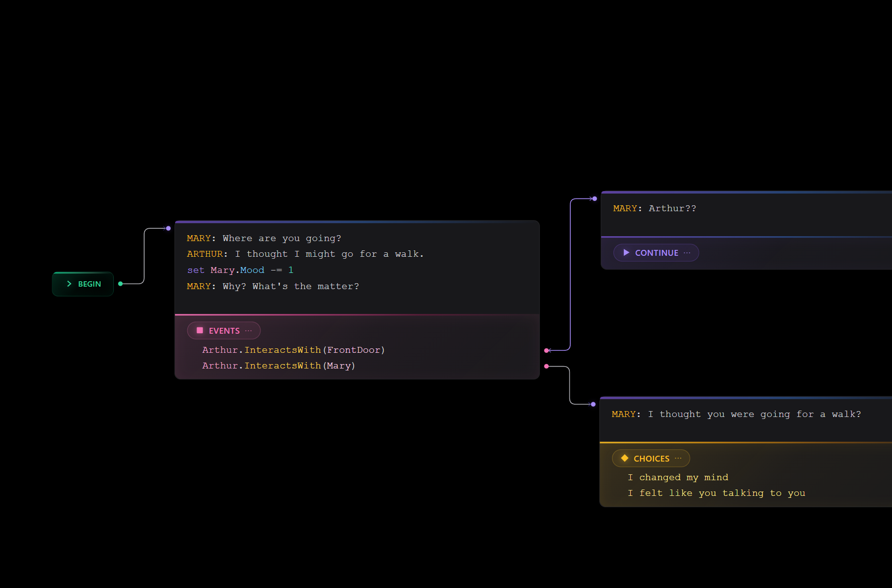The image size is (892, 588).
Task: Click the BEGIN node chevron icon
Action: coord(69,284)
